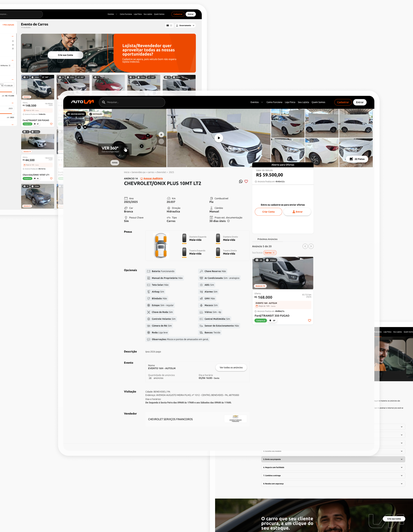Screen dimensions: 413x532
Task: Open Quem Somos in front page navigation
Action: coord(318,102)
